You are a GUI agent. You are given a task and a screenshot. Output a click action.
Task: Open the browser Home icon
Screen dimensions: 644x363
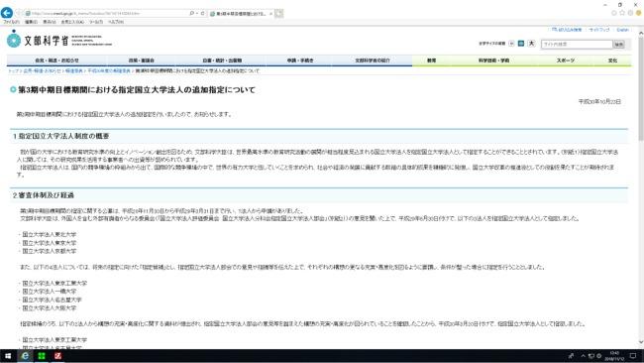(614, 13)
